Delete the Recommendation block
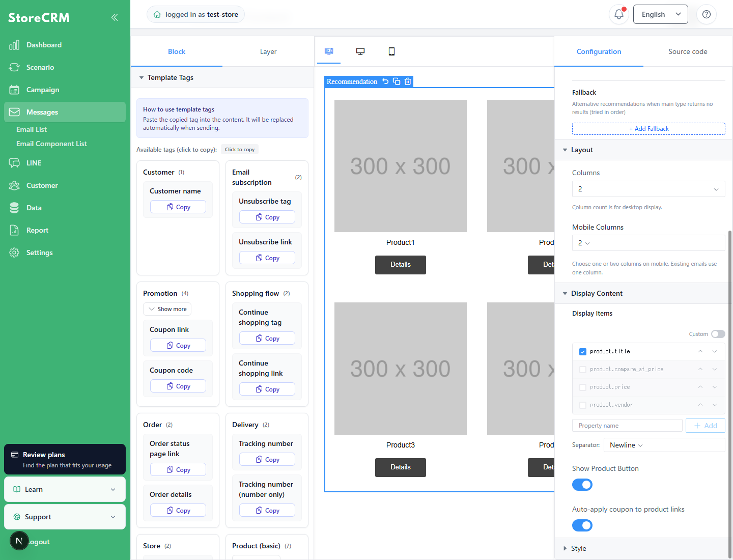The width and height of the screenshot is (733, 560). [x=408, y=81]
